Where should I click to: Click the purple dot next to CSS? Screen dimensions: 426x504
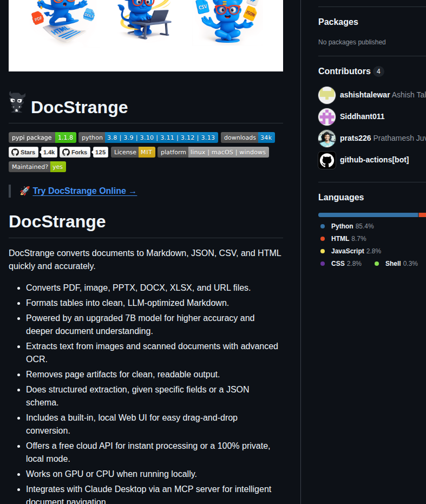(x=323, y=264)
